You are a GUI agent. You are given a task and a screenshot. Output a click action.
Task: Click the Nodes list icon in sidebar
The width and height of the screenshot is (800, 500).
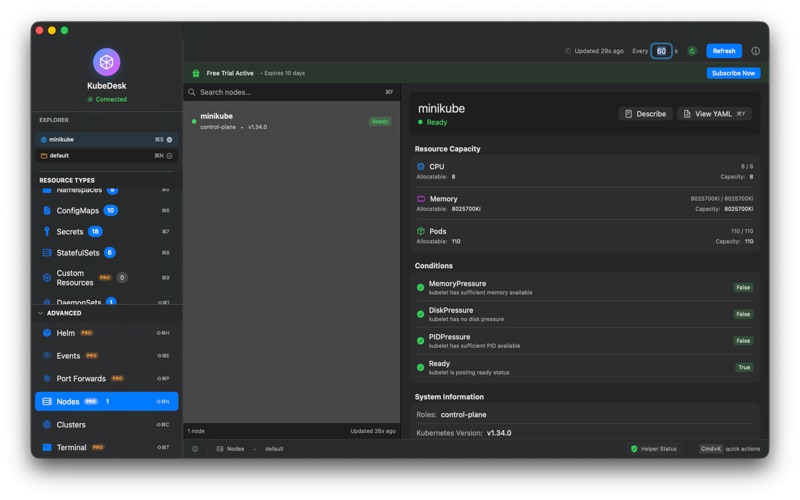pos(47,402)
